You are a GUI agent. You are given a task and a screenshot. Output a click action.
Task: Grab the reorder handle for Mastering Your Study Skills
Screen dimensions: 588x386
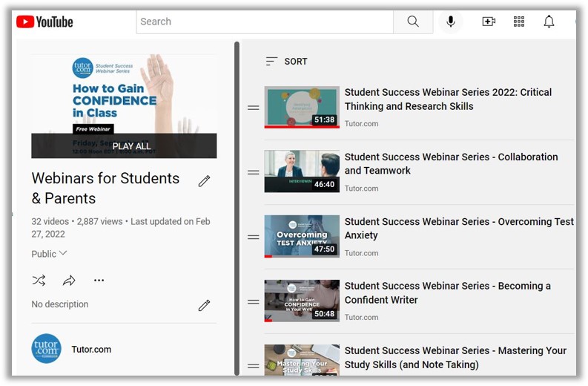coord(254,366)
